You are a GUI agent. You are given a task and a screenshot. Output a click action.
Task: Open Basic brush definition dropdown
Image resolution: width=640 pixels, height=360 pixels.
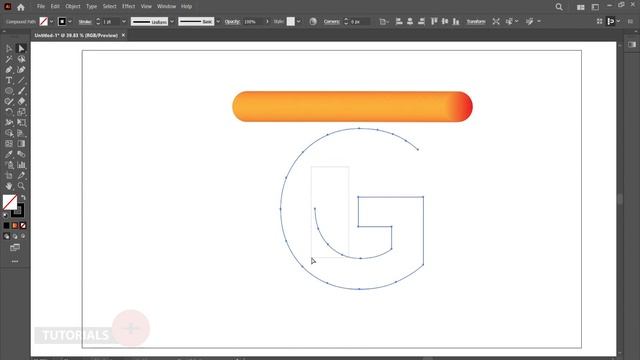[x=218, y=22]
